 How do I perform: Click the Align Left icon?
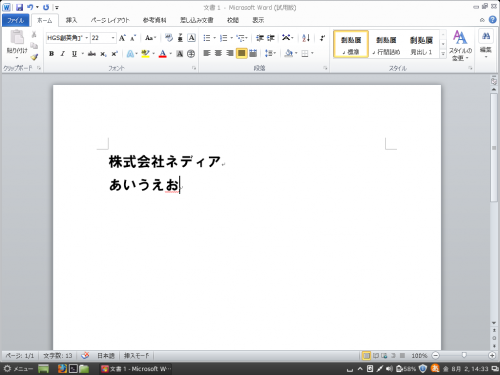point(207,53)
